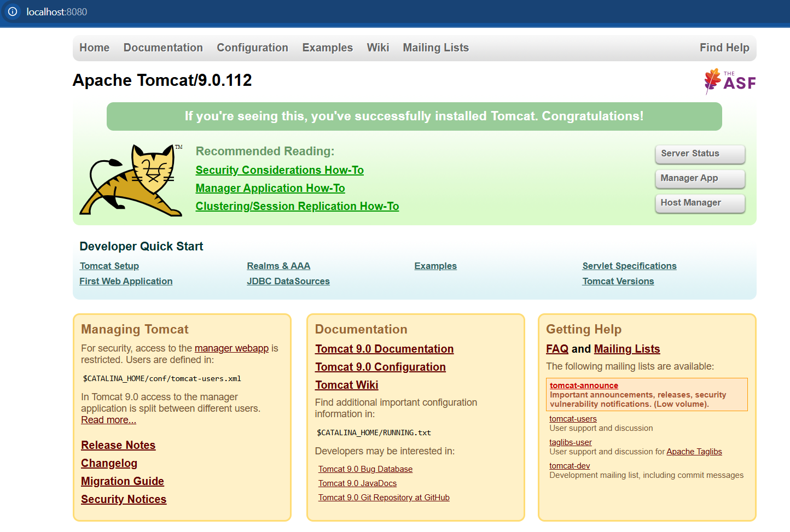Viewport: 790px width, 532px height.
Task: Open Tomcat 9.0 Documentation link
Action: 384,349
